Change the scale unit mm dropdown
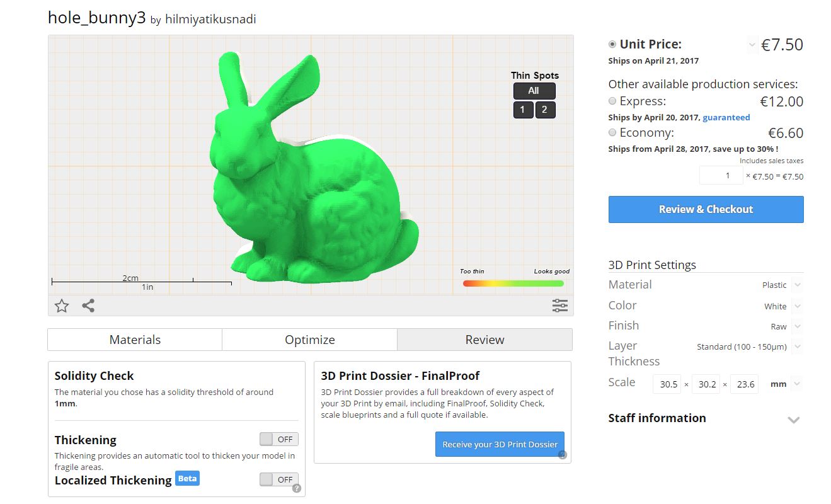This screenshot has height=504, width=831. [x=798, y=384]
